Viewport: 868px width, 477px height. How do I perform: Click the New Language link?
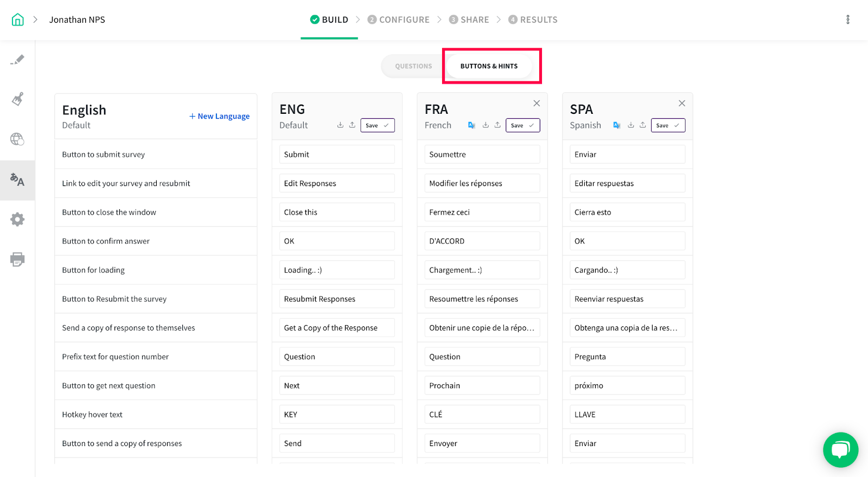click(x=219, y=116)
